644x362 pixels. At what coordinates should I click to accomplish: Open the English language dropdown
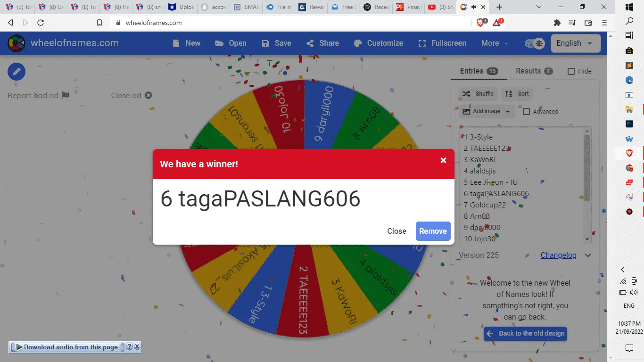(x=576, y=43)
